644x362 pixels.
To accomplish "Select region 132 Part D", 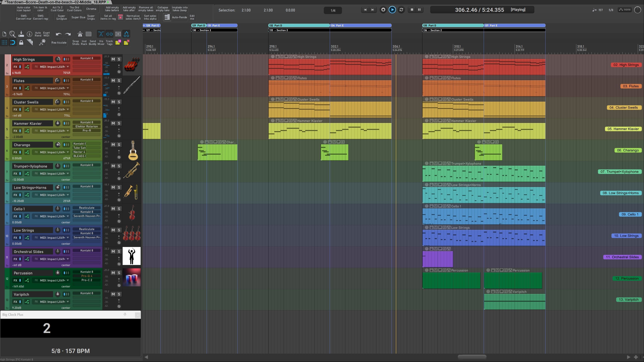I will point(299,25).
